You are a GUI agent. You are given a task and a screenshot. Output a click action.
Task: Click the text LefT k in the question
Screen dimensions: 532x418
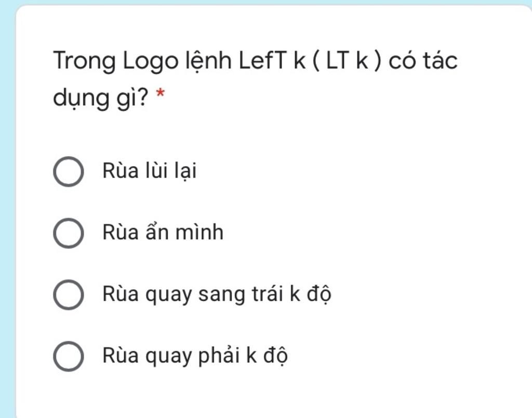point(272,60)
